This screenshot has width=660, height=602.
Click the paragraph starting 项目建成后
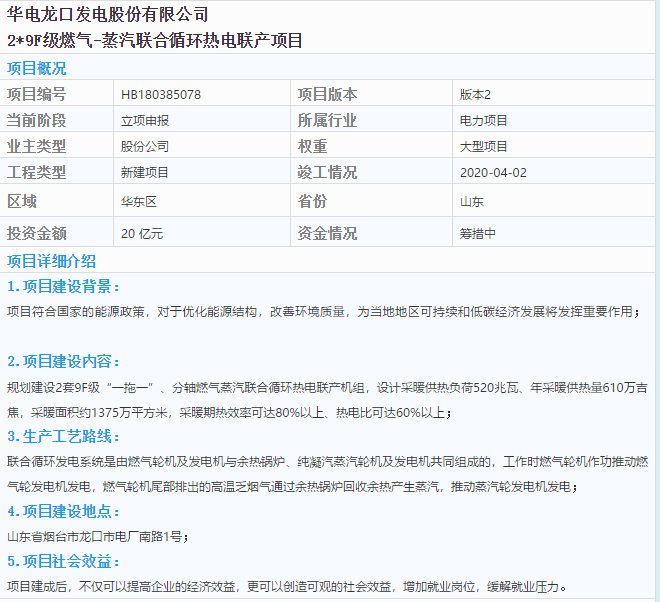pos(287,586)
